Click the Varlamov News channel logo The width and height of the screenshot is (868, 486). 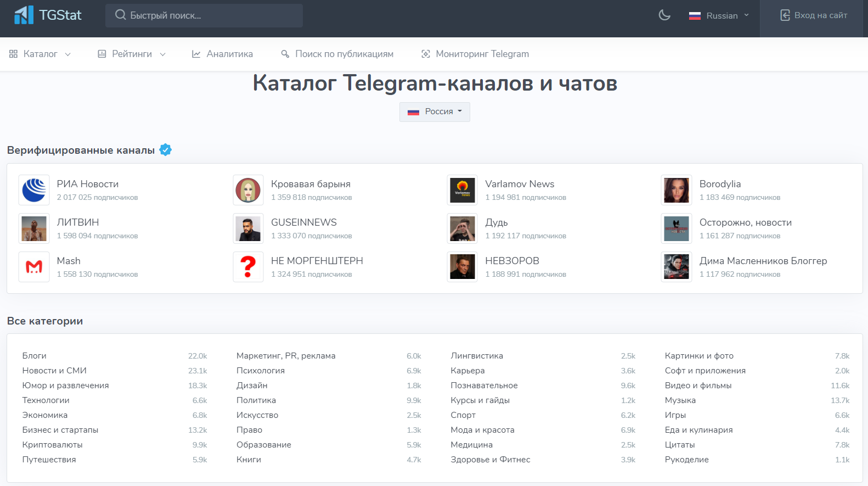[x=463, y=190]
